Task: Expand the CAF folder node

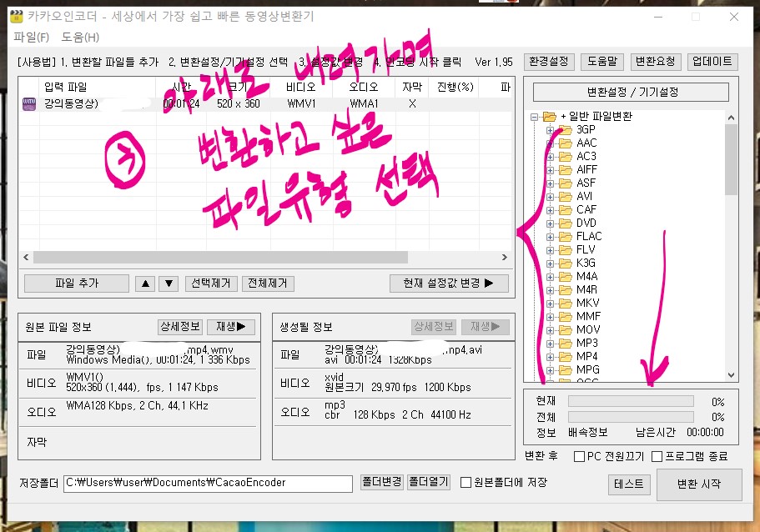Action: point(550,210)
